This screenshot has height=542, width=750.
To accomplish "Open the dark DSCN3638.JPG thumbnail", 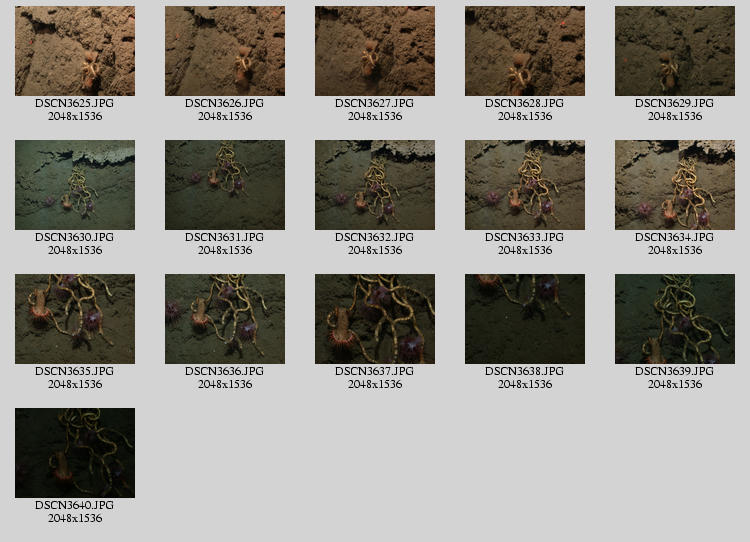I will pos(525,319).
